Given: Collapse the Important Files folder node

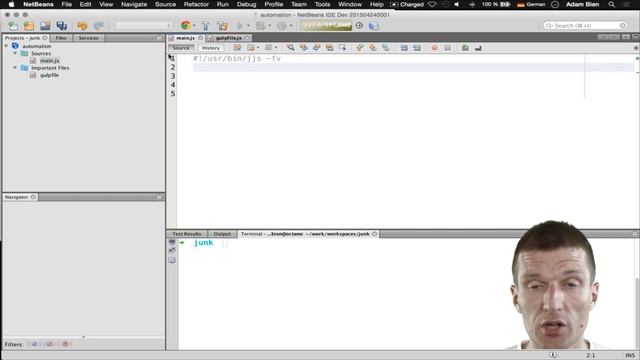Looking at the screenshot, I should 15,68.
